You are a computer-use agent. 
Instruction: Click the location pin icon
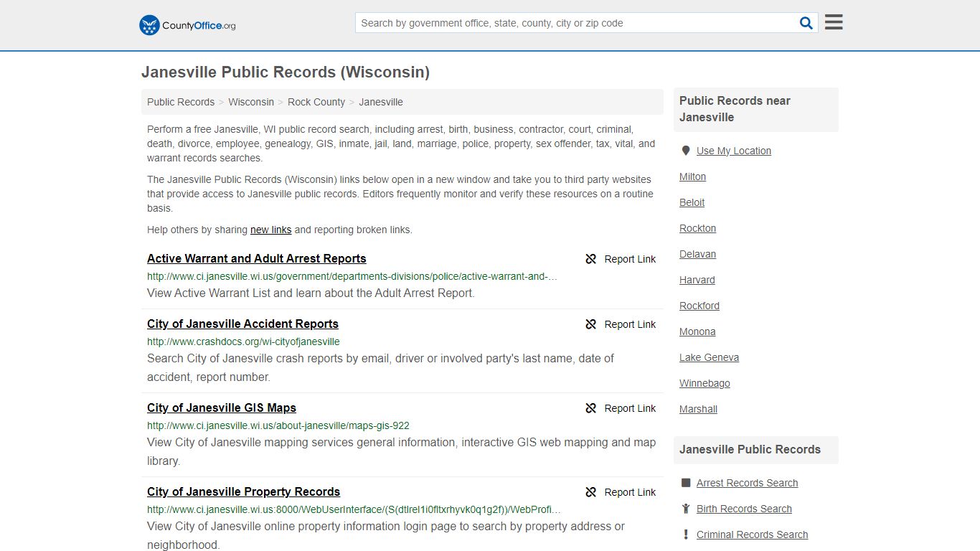point(686,151)
